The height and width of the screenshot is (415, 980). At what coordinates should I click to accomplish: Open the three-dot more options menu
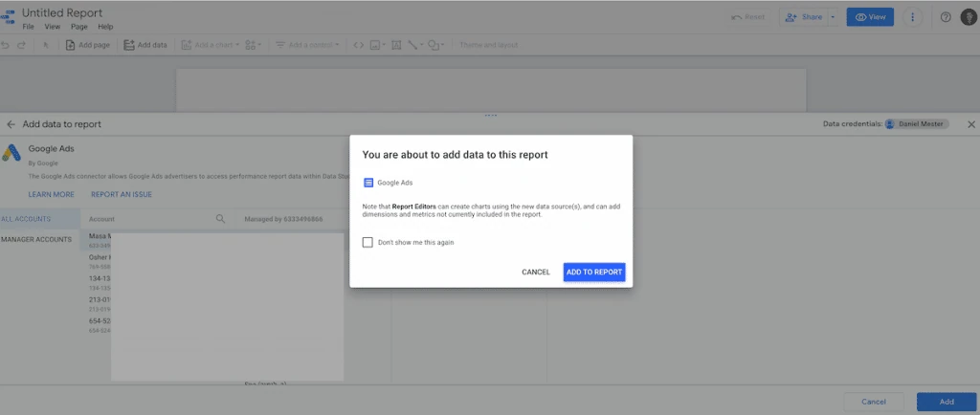tap(912, 17)
